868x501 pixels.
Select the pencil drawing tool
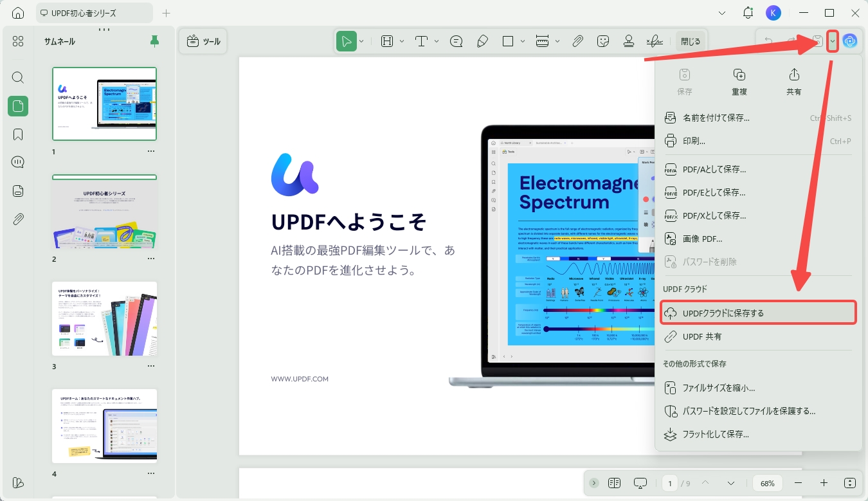(x=482, y=41)
